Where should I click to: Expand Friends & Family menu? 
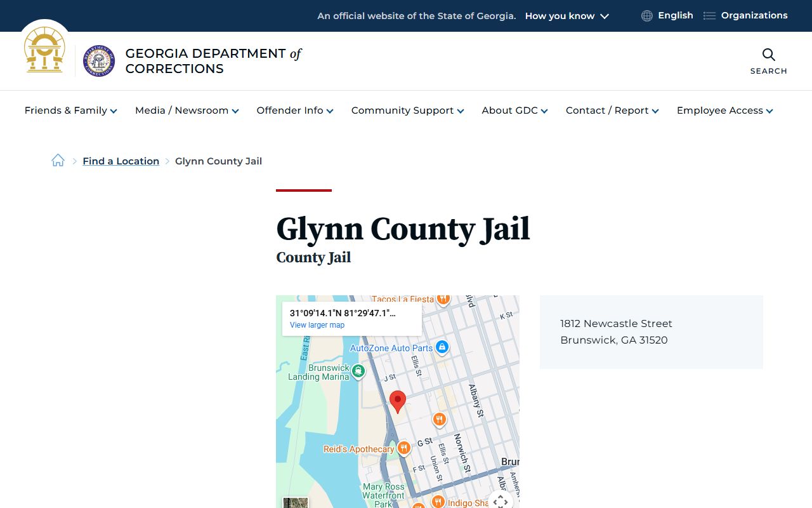[71, 110]
